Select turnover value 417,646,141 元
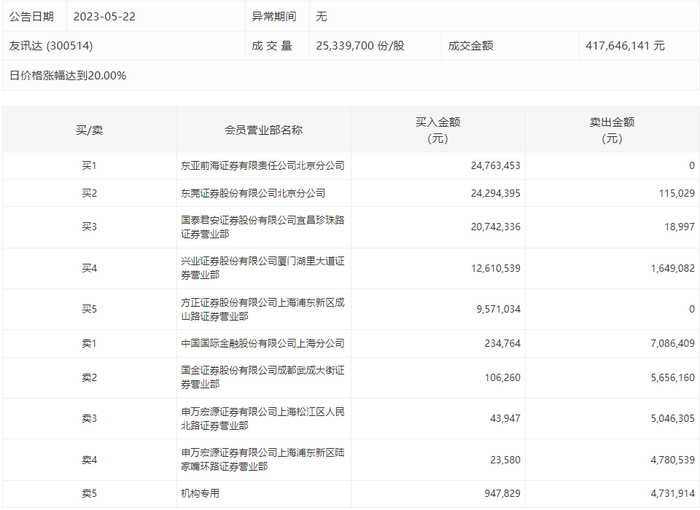Image resolution: width=700 pixels, height=510 pixels. (x=625, y=46)
